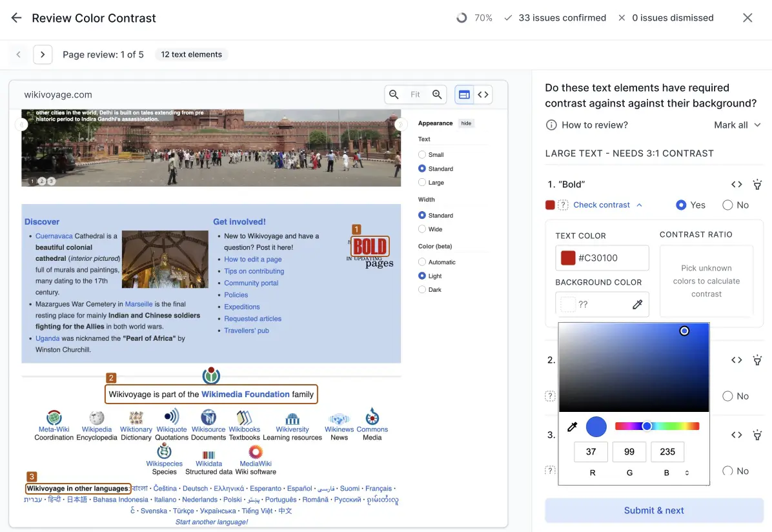Select Yes for the "Bold" element

point(681,205)
